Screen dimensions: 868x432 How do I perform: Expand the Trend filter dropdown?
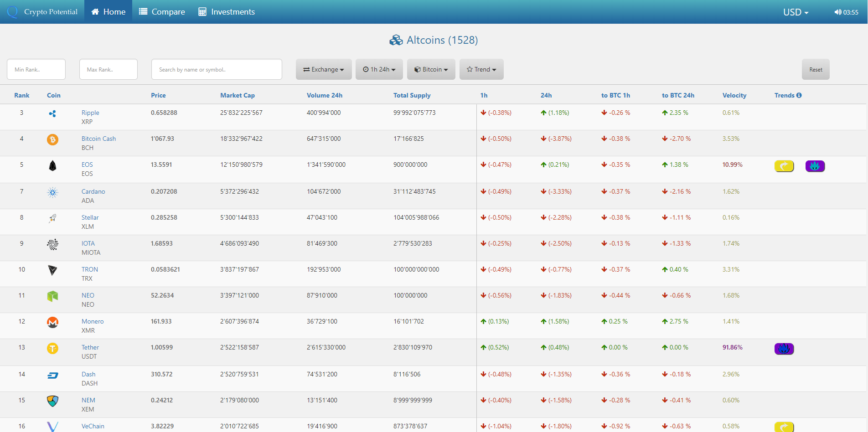481,69
